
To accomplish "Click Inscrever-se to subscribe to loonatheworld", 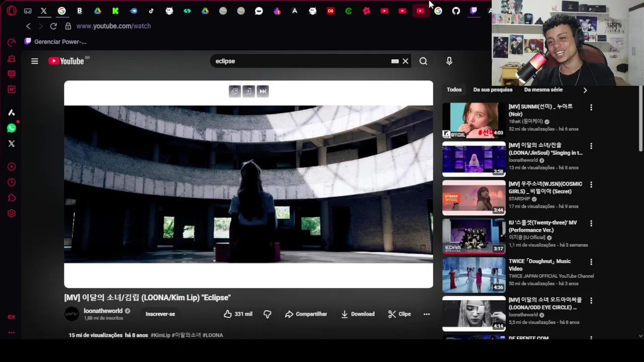I will 160,314.
